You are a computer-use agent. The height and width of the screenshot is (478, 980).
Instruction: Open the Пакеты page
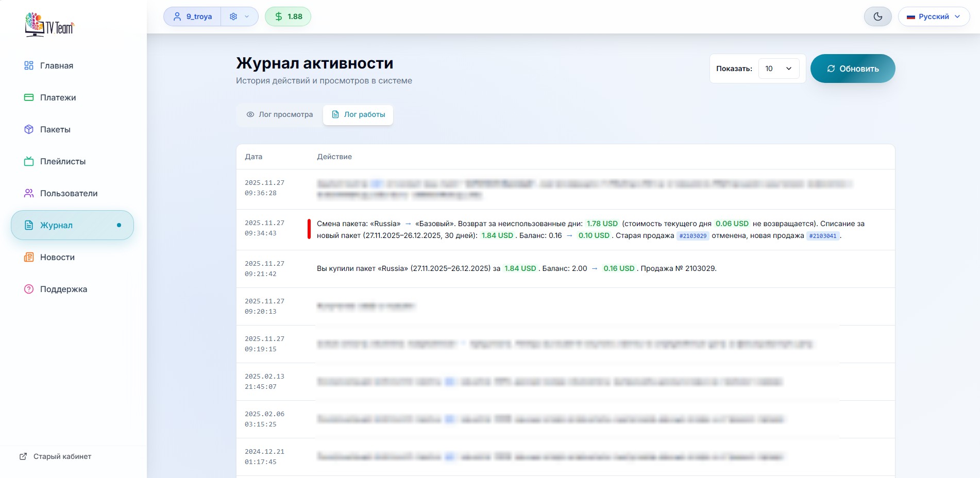click(x=55, y=129)
